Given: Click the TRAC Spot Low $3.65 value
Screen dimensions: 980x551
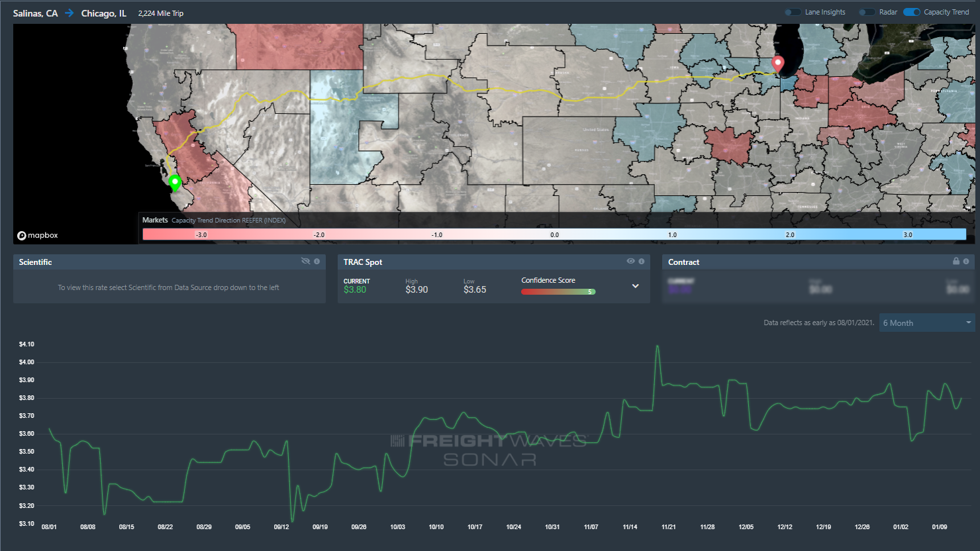Looking at the screenshot, I should coord(475,289).
